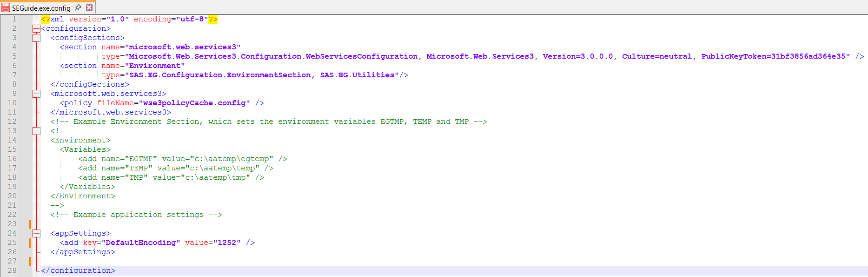This screenshot has width=868, height=277.
Task: Click 'version="1.0"' attribute on line 1
Action: pos(99,19)
